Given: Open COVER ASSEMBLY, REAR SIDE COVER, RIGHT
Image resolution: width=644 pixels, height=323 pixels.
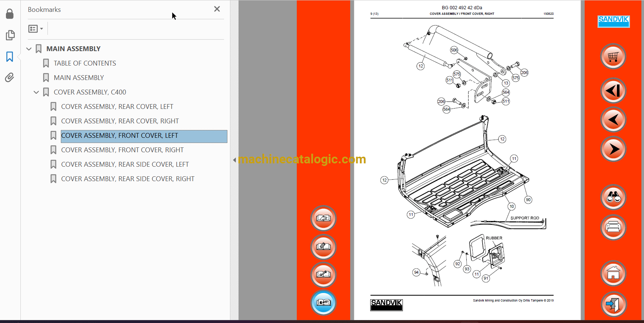Looking at the screenshot, I should click(x=128, y=179).
